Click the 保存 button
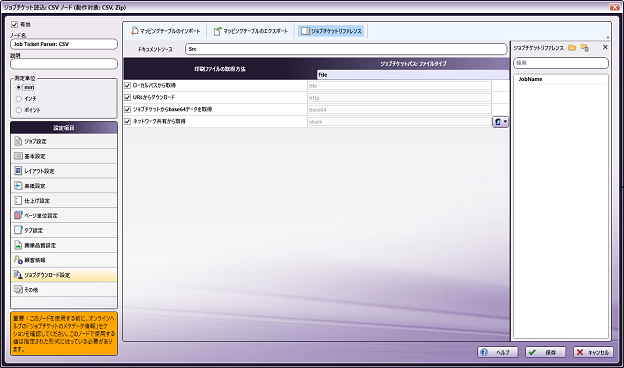Screen dimensions: 624x368 545,352
